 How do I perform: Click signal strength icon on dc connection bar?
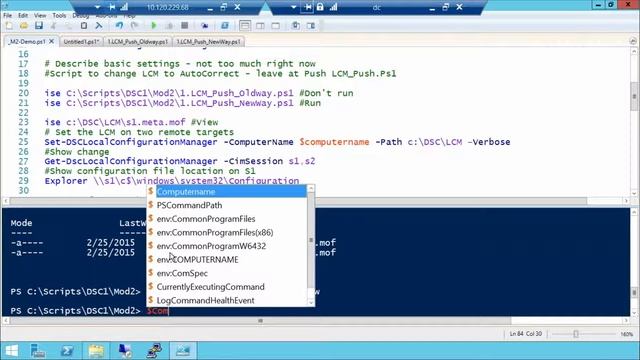point(333,7)
